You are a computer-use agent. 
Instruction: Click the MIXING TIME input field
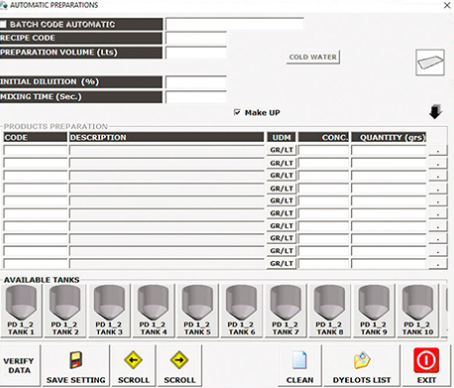196,97
